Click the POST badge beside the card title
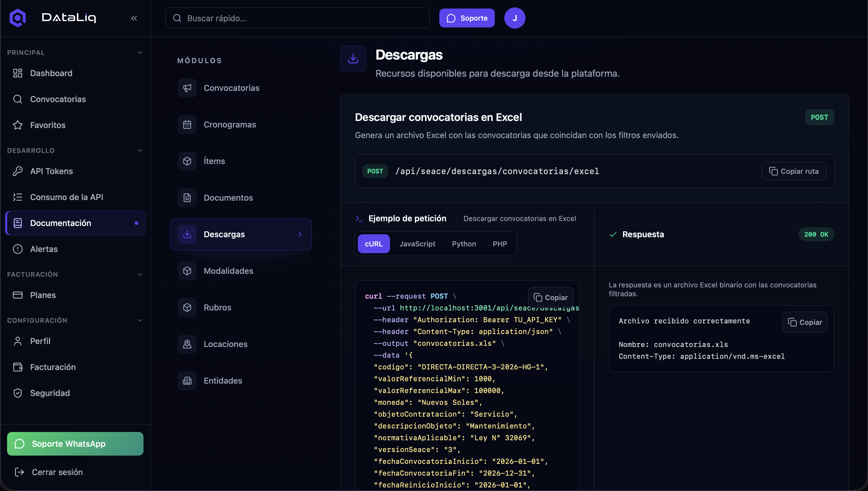This screenshot has width=868, height=491. click(x=819, y=117)
